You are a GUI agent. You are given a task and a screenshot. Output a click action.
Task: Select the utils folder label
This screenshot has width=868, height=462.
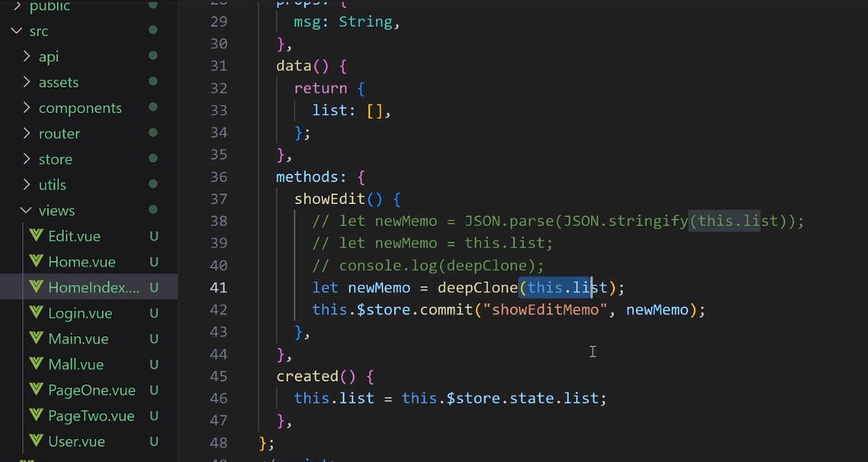[52, 185]
